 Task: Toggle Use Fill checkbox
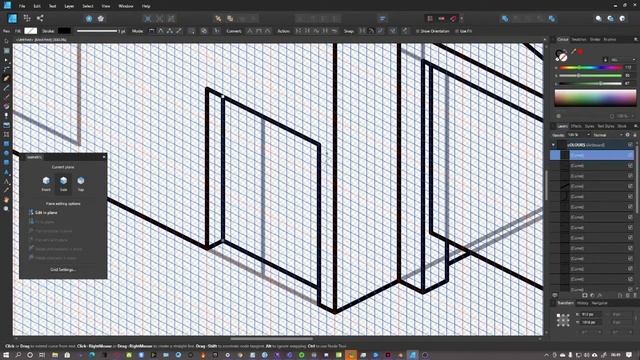tap(463, 31)
